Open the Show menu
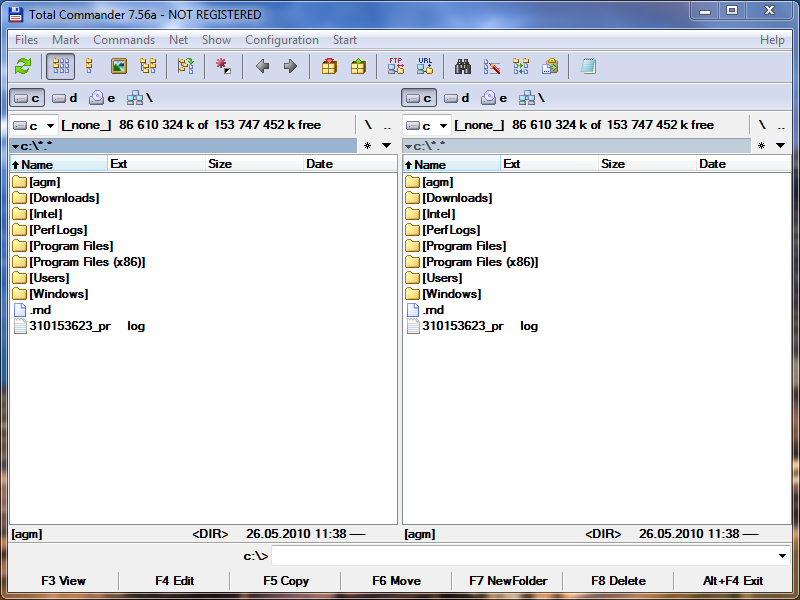This screenshot has width=800, height=600. pos(216,40)
